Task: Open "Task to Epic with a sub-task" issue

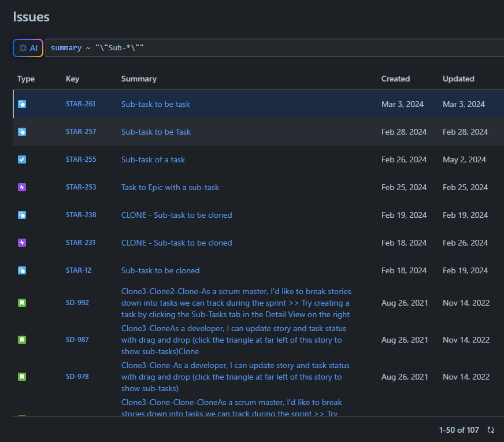Action: pos(170,187)
